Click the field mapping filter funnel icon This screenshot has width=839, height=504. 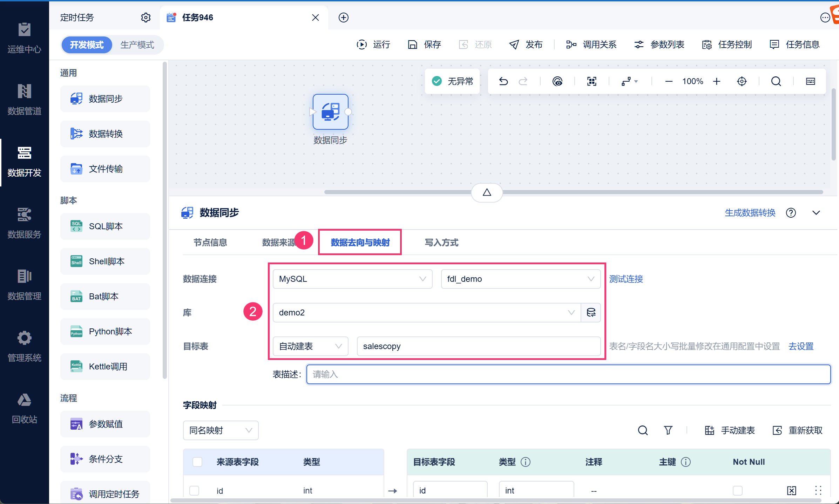point(668,430)
